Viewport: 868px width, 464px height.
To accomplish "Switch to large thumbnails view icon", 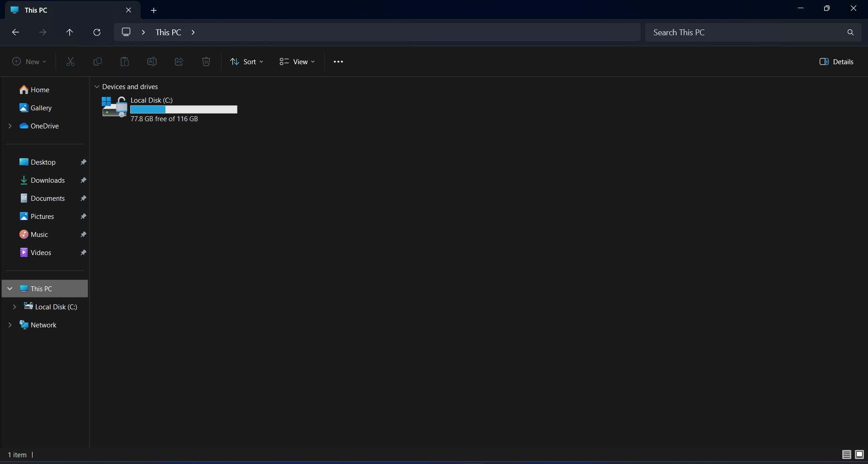I will tap(859, 455).
